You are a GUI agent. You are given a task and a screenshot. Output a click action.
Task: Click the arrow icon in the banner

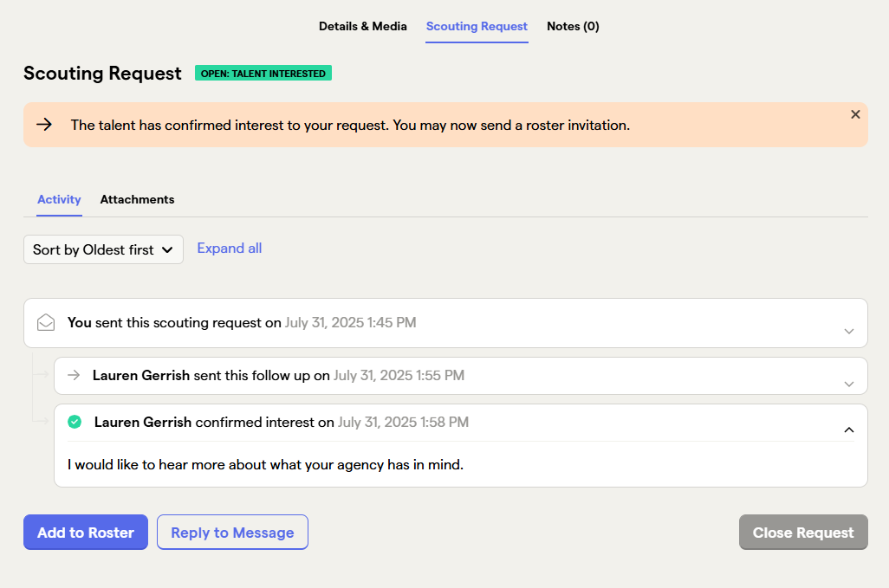click(x=44, y=125)
